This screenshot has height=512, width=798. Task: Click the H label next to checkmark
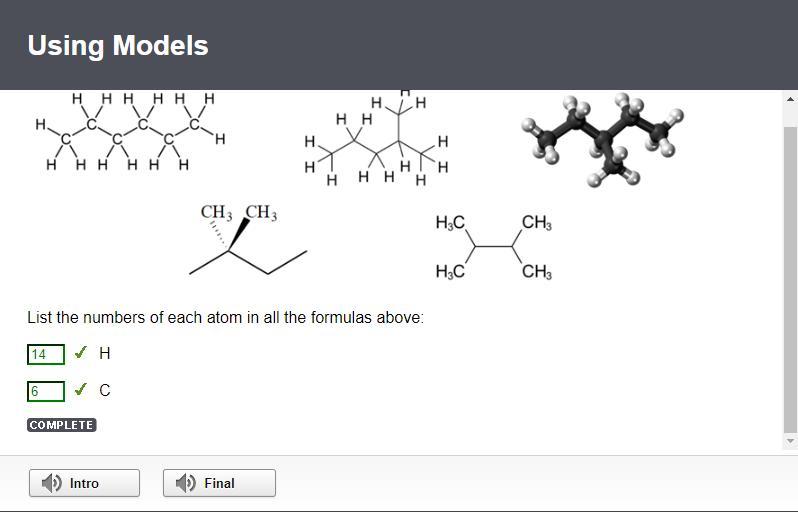105,353
